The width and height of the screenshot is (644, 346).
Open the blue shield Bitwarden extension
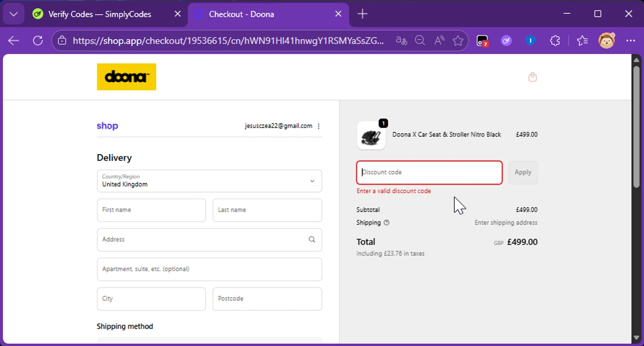(x=531, y=41)
